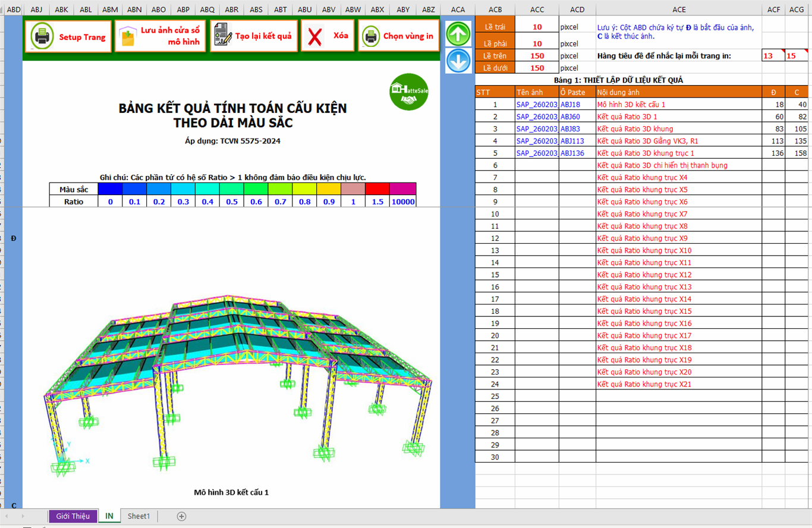This screenshot has width=812, height=528.
Task: Click the ABJ18 paste cell link
Action: [x=571, y=105]
